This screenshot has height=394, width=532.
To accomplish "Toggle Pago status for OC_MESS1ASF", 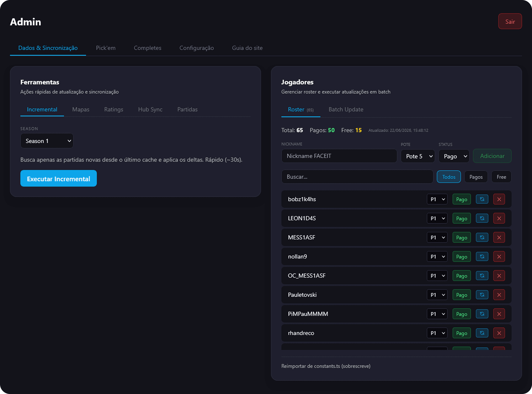I will 461,276.
